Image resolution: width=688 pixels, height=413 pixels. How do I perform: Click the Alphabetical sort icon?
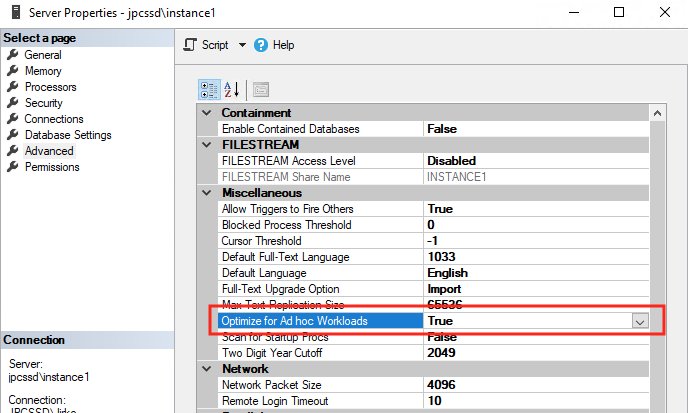231,89
